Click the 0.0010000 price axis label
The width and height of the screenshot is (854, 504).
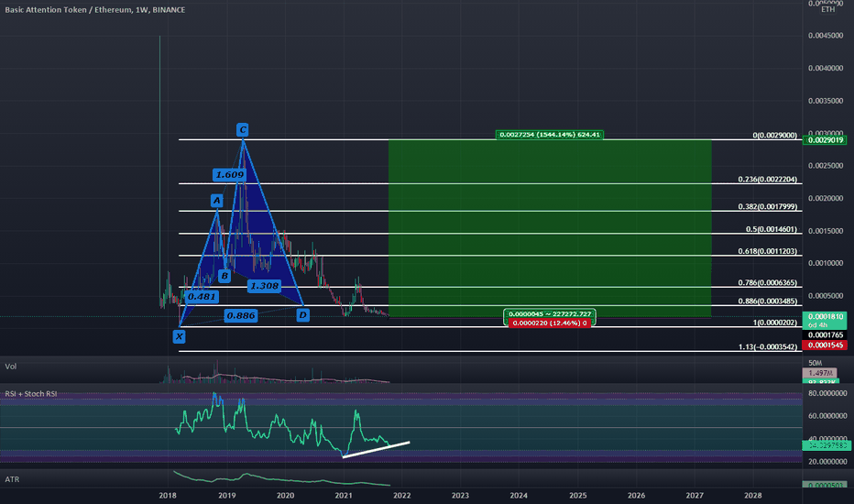tap(826, 263)
